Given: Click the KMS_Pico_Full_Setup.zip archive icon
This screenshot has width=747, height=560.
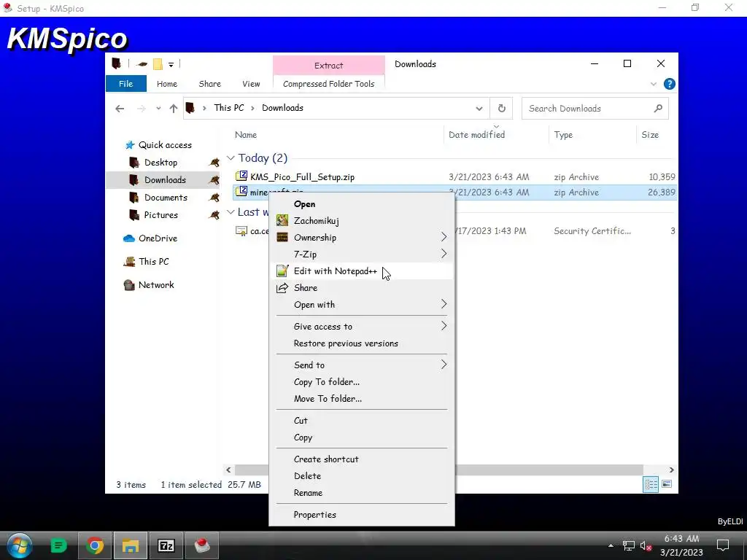Looking at the screenshot, I should tap(241, 176).
